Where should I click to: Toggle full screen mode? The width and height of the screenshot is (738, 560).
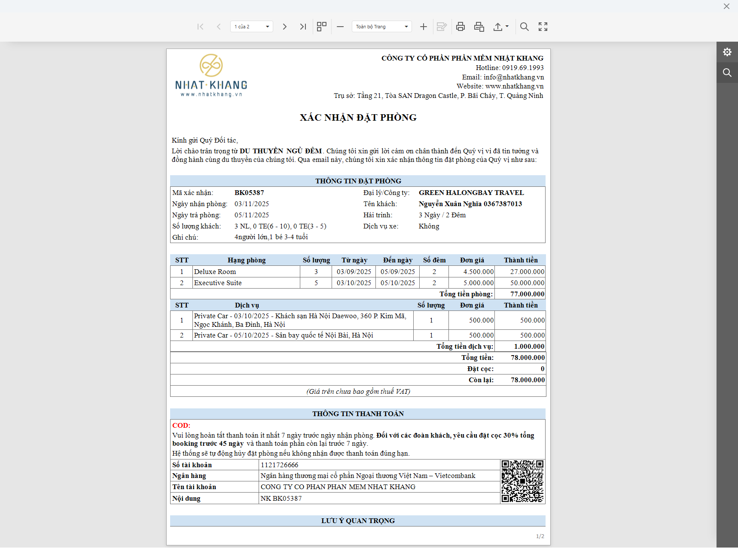tap(543, 27)
